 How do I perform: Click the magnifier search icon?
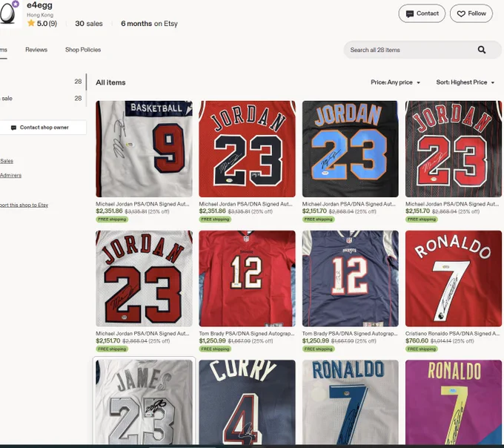pos(482,50)
